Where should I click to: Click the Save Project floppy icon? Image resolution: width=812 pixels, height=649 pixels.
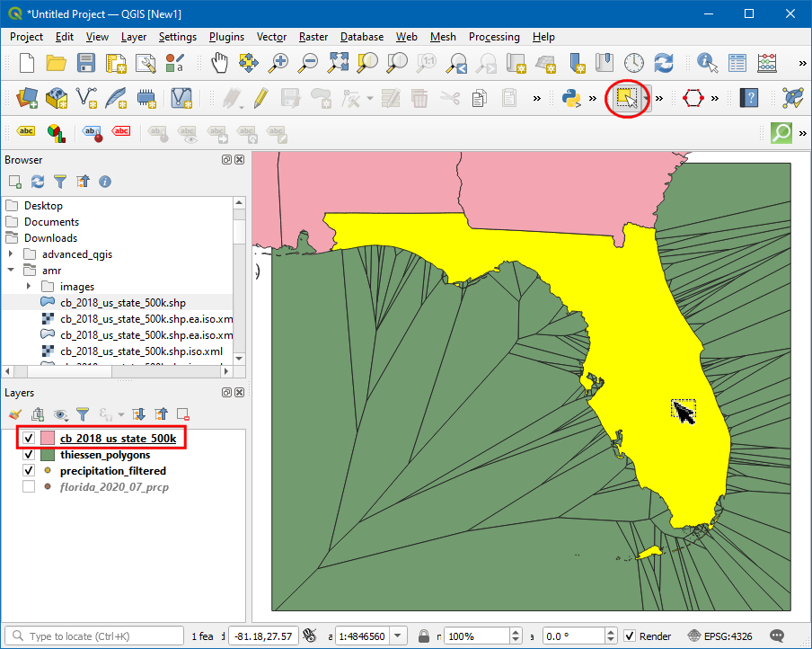[86, 63]
